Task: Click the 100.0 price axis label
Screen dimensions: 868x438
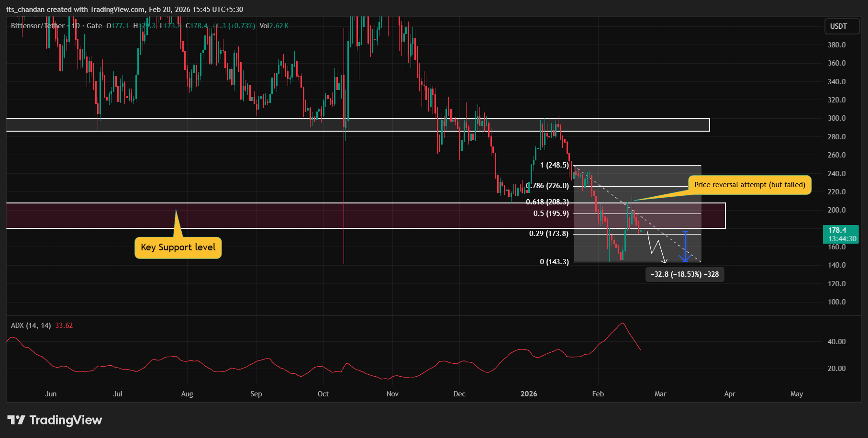Action: click(837, 302)
